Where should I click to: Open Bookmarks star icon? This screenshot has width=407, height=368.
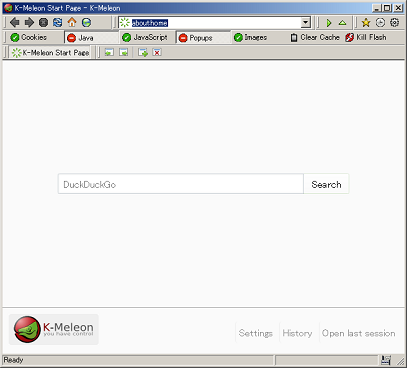click(x=366, y=23)
